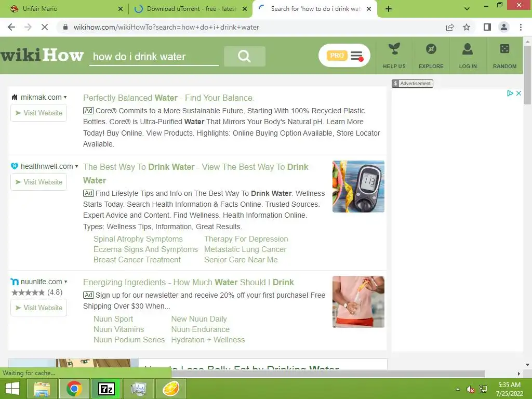Click the network tray icon

(x=483, y=389)
